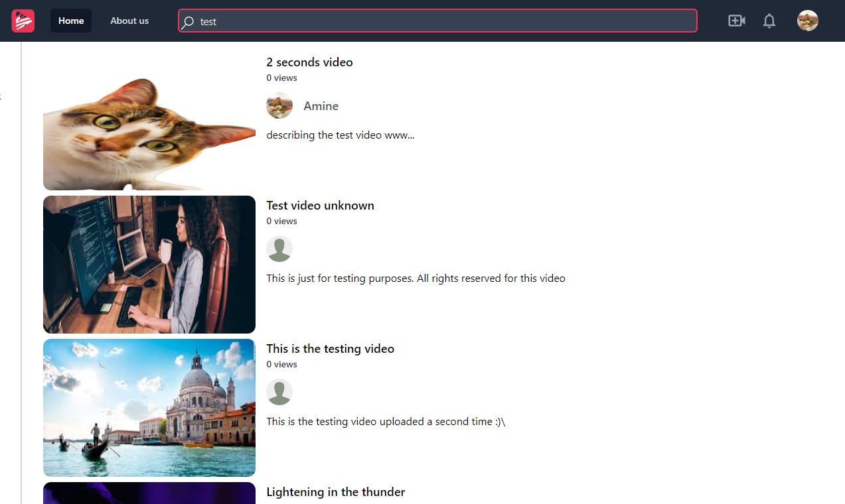Click the dark purple thunder thumbnail
This screenshot has width=845, height=504.
149,493
